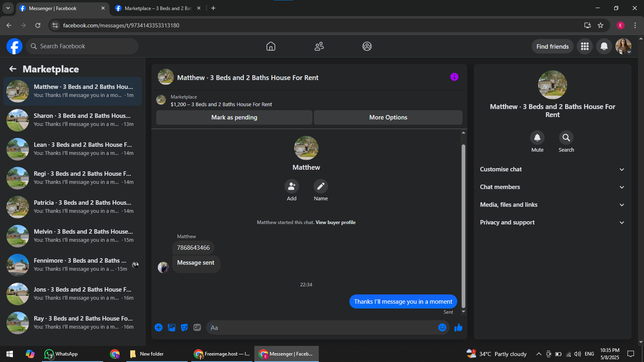Click More Options button
This screenshot has height=362, width=644.
click(388, 117)
